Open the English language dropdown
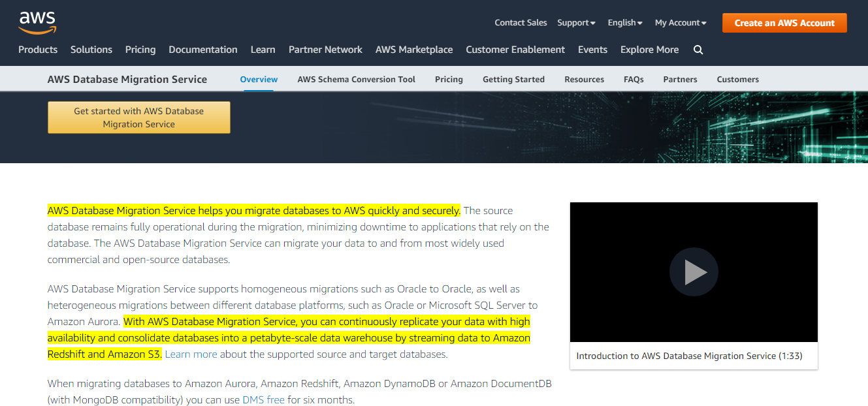This screenshot has height=406, width=868. point(625,23)
